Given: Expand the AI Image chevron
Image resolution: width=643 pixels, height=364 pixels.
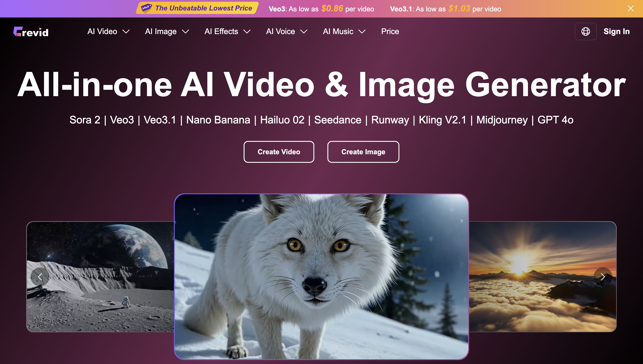Looking at the screenshot, I should [x=185, y=31].
